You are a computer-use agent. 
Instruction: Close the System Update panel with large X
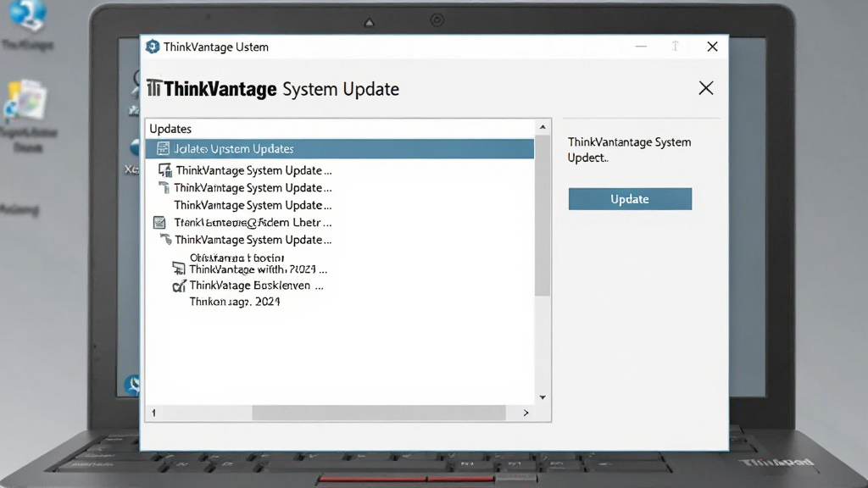point(706,88)
